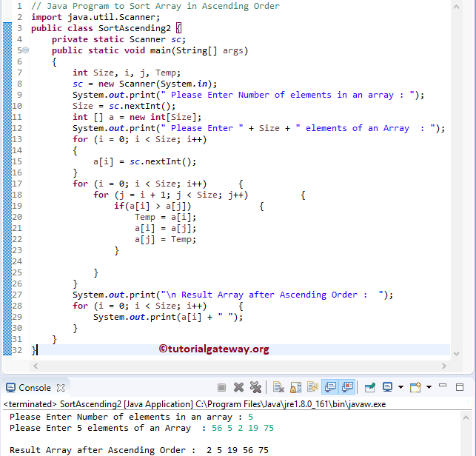This screenshot has height=456, width=476.
Task: Click the 'Result Array after Ascending Order' print line in code
Action: (x=232, y=295)
